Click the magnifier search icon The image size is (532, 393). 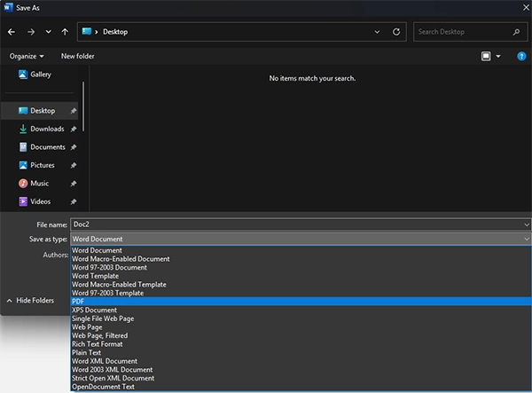tap(516, 32)
